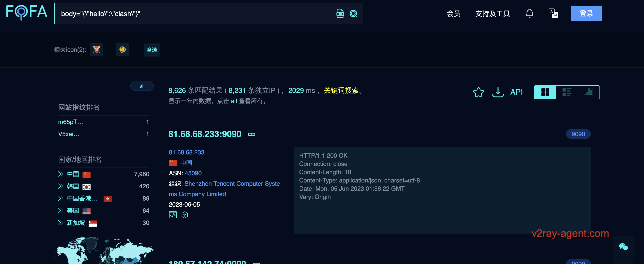Click ASN 45090 link
644x264 pixels.
pyautogui.click(x=193, y=173)
